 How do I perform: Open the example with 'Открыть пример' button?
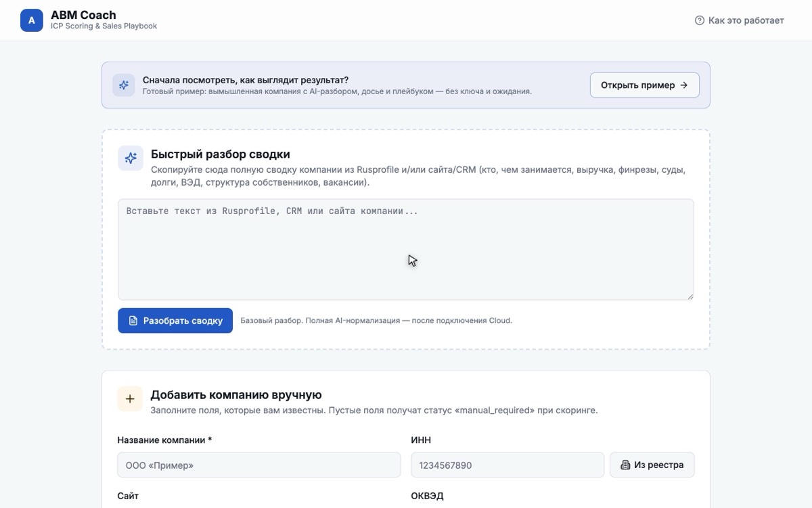[x=645, y=85]
